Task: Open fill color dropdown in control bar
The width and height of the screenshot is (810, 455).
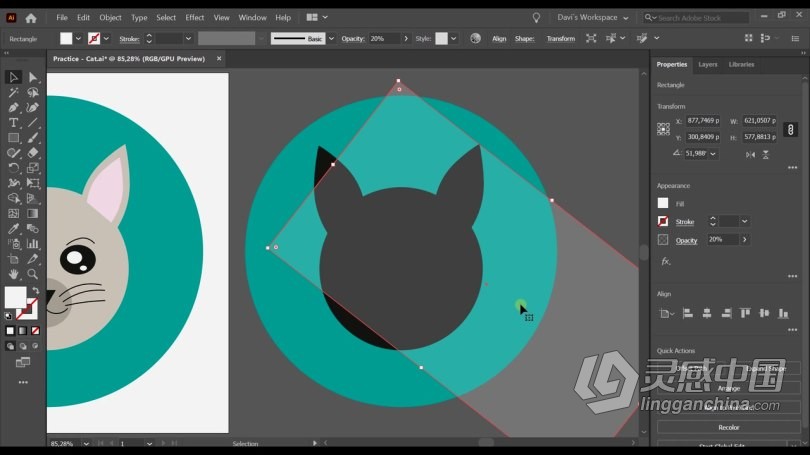Action: (x=78, y=38)
